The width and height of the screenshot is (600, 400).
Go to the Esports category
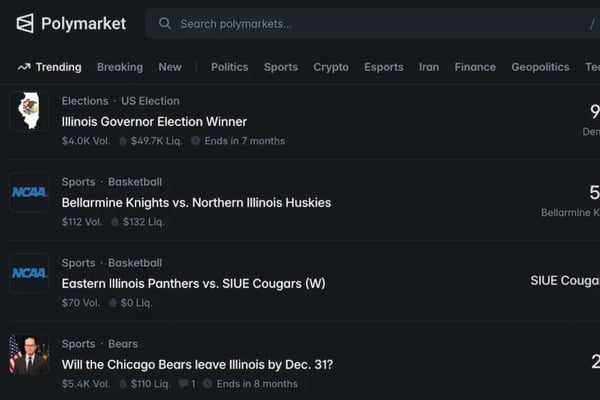pyautogui.click(x=384, y=67)
